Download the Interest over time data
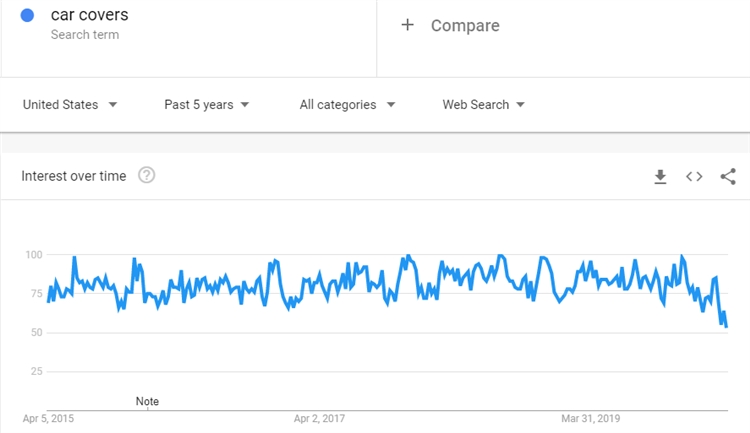The image size is (750, 433). point(660,176)
